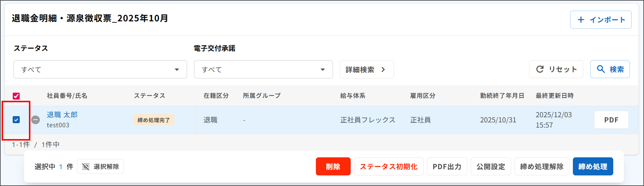The width and height of the screenshot is (644, 186).
Task: Open the 電子交付承諾 dropdown
Action: pos(263,70)
